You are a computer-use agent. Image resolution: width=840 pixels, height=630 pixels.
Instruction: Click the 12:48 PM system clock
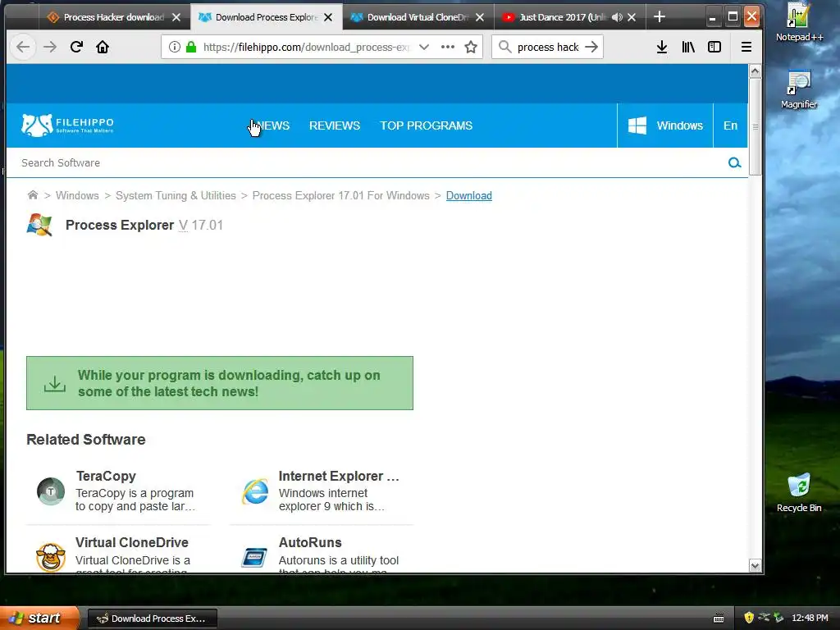(810, 618)
